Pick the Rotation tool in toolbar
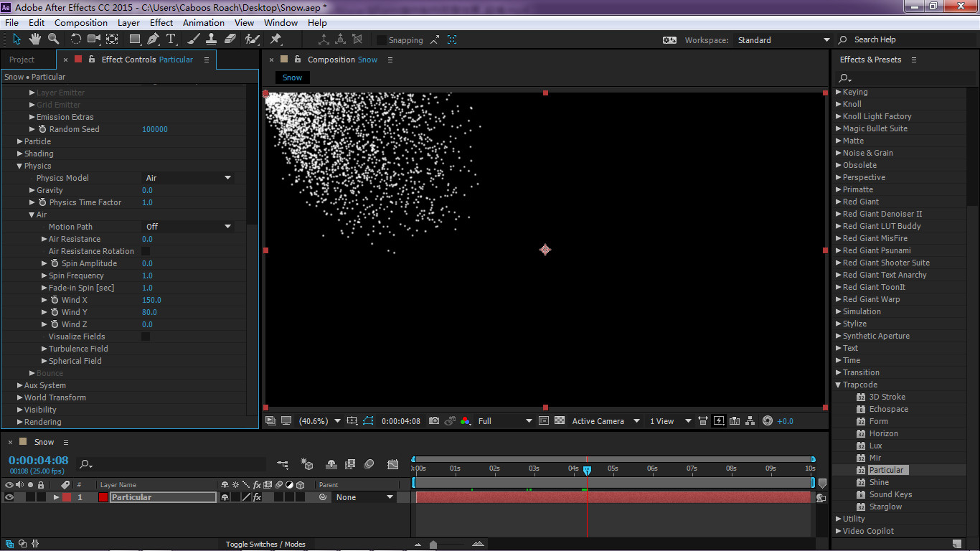Viewport: 980px width, 551px height. pyautogui.click(x=75, y=39)
